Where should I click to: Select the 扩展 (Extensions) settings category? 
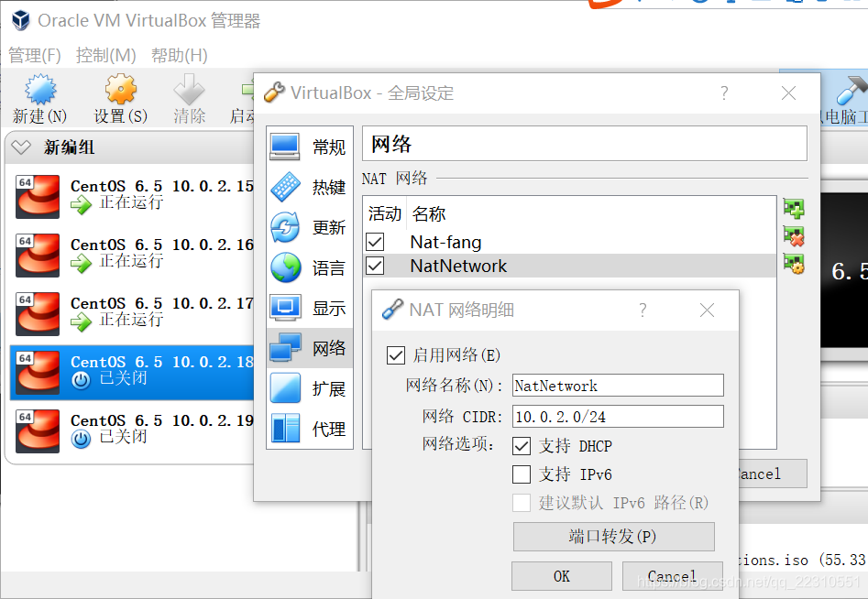pyautogui.click(x=309, y=388)
